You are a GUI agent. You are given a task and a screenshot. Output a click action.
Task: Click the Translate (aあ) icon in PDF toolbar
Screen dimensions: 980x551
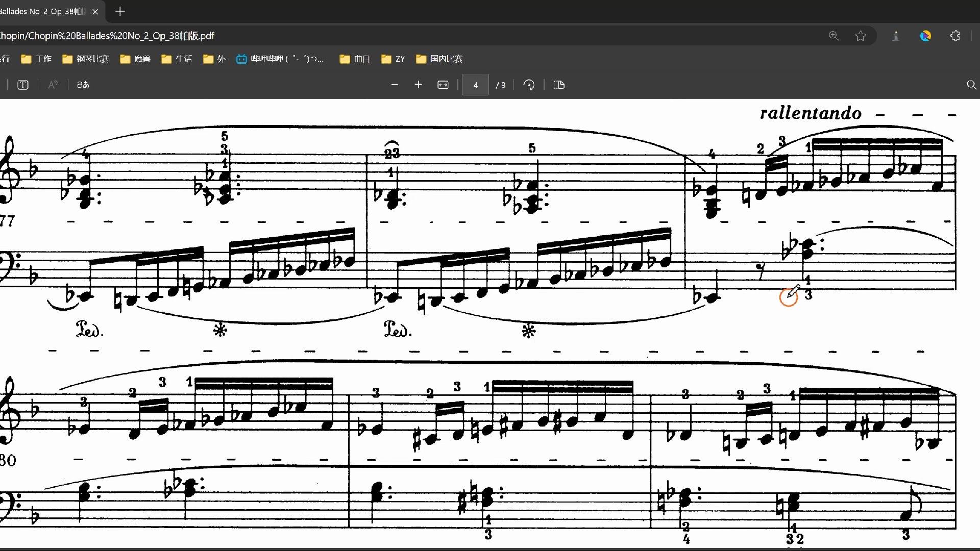coord(83,85)
